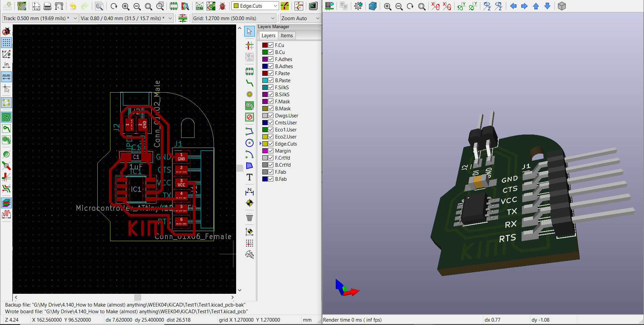Viewport: 644px width, 325px height.
Task: Open the footprint editor icon
Action: coord(173,6)
